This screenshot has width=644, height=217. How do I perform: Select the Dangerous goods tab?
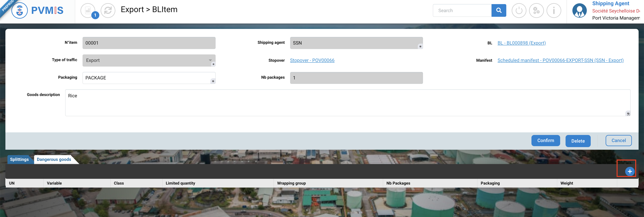click(x=54, y=160)
